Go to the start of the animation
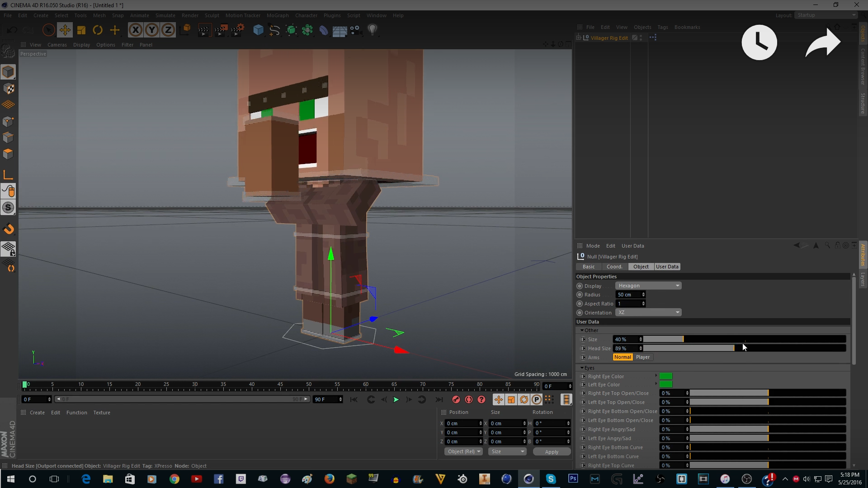Viewport: 868px width, 488px height. [354, 399]
